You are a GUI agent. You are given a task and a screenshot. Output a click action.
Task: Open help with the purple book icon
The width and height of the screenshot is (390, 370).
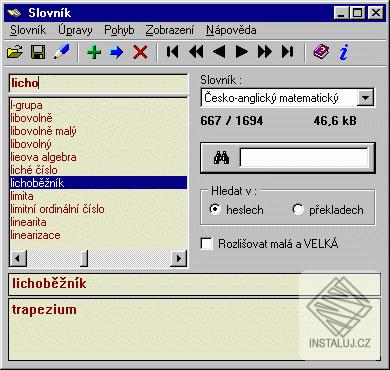[x=321, y=52]
